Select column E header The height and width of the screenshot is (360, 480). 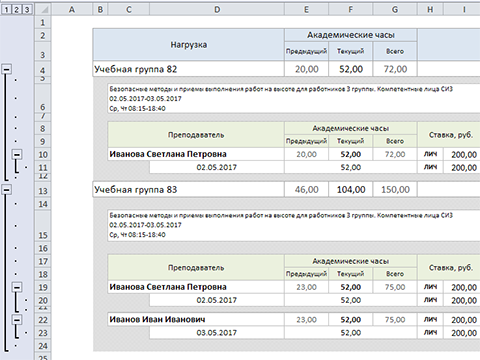306,10
